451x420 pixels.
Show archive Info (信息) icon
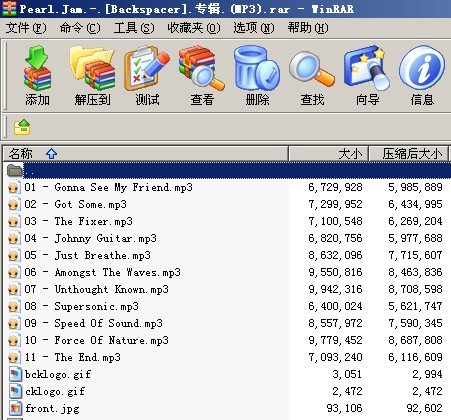coord(422,68)
